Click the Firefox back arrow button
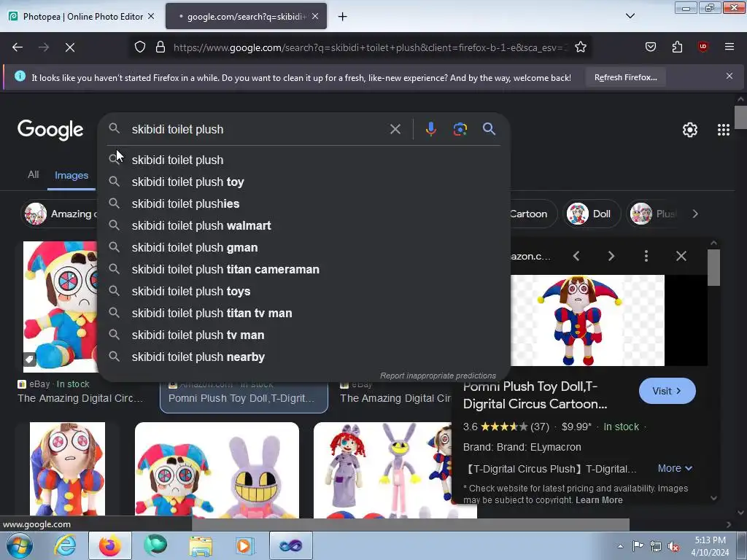Screen dimensions: 747x560 18,47
